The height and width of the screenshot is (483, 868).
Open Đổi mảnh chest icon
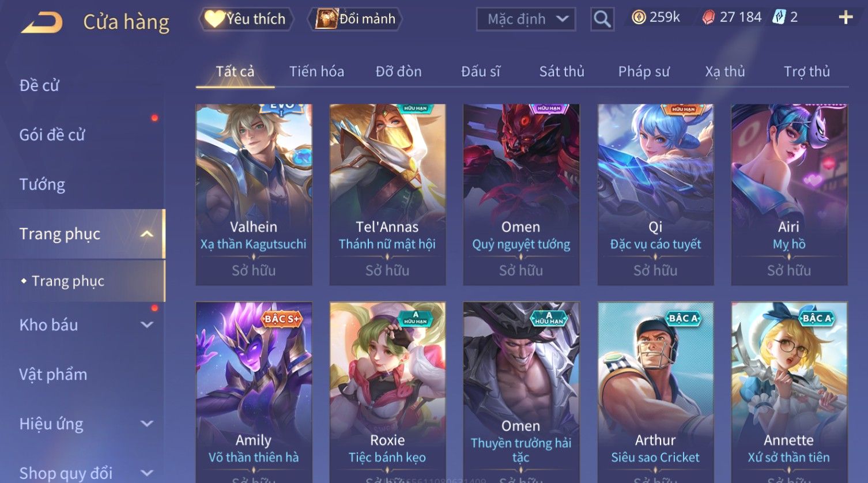(x=326, y=19)
